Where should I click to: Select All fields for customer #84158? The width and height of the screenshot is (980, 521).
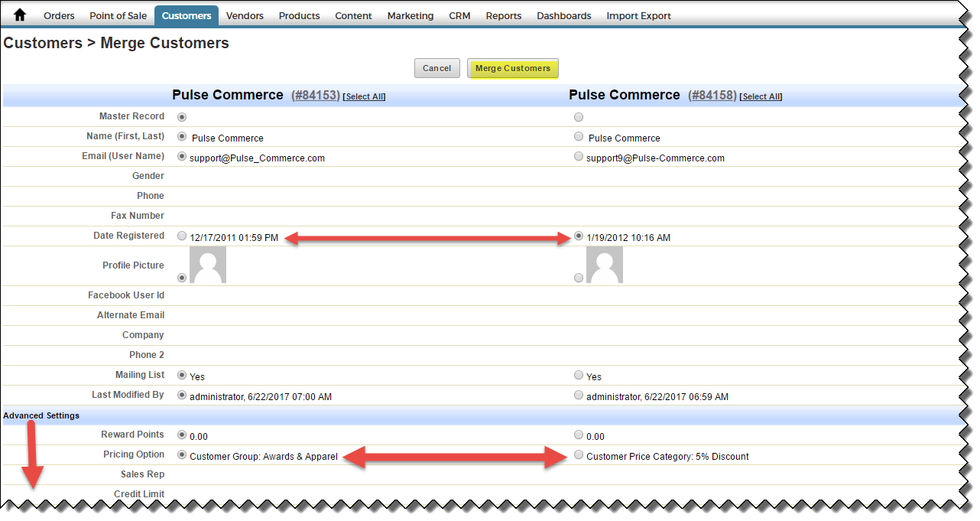(x=761, y=96)
